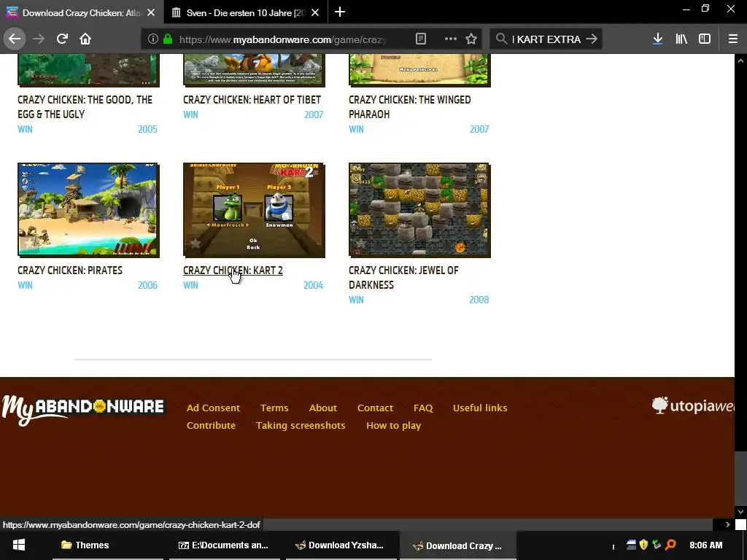Open the Taking screenshots footer link

300,425
